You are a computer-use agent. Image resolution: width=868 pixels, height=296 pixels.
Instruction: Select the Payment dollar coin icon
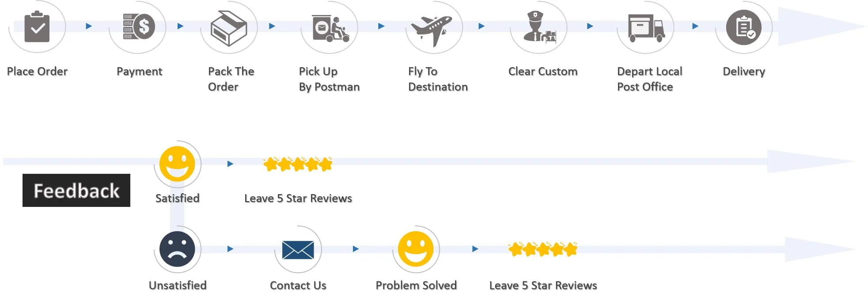coord(139,26)
